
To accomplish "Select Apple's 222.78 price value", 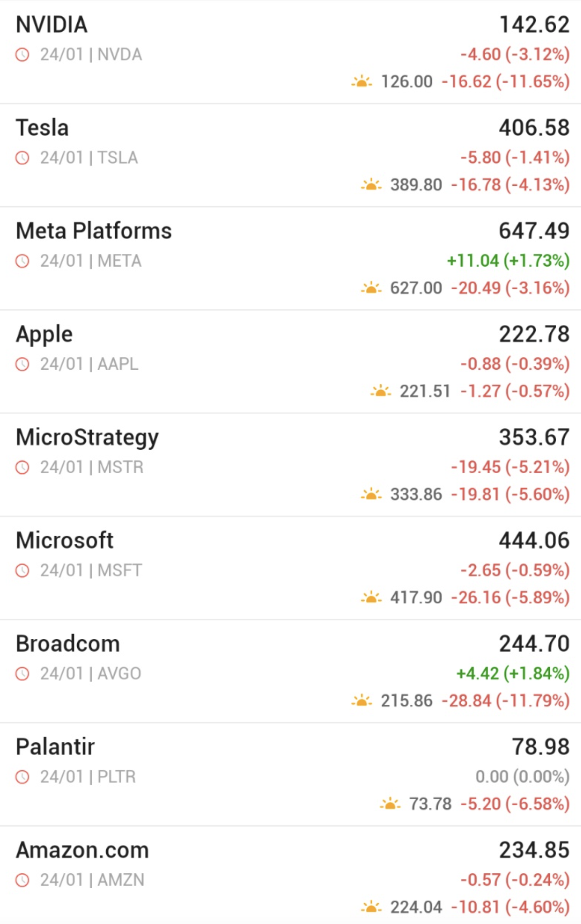I will pyautogui.click(x=534, y=334).
